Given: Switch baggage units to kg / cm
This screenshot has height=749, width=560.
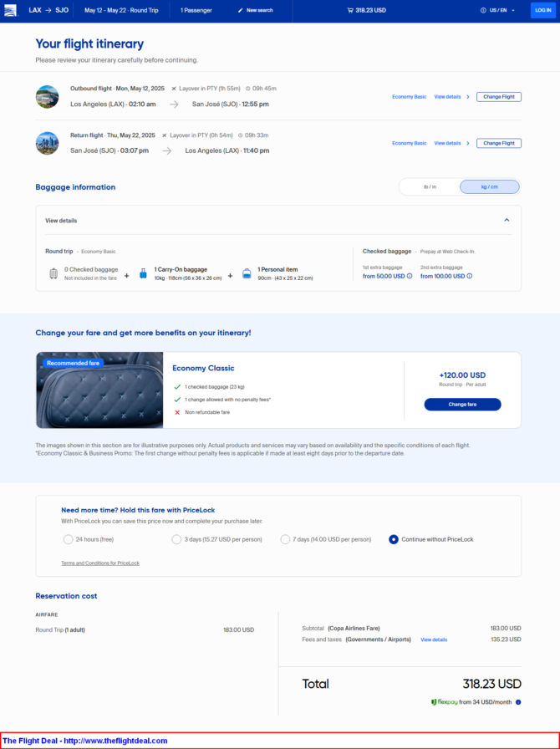Looking at the screenshot, I should click(x=489, y=186).
